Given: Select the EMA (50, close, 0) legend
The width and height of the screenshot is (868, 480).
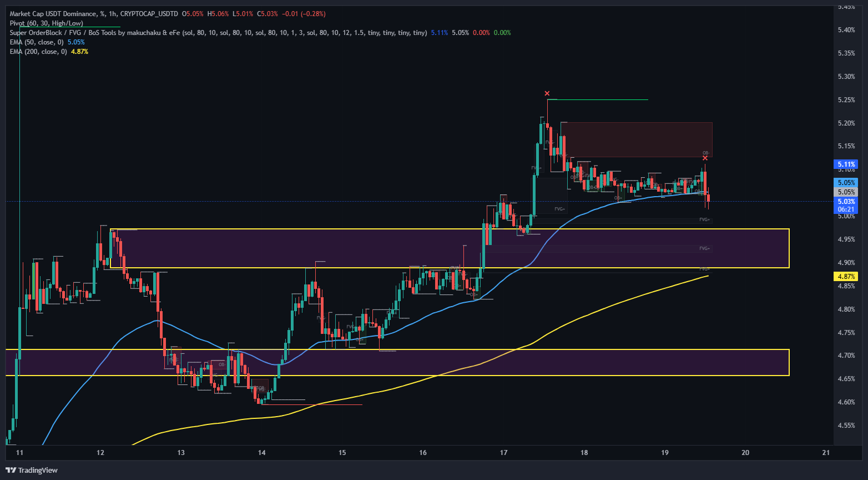Looking at the screenshot, I should [37, 42].
